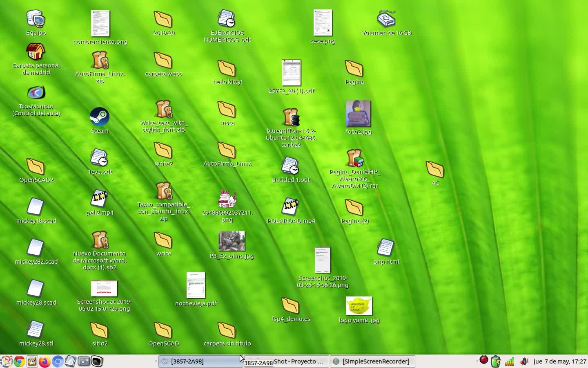The width and height of the screenshot is (588, 368).
Task: Select Screenshot at 2019-06-02 15:01:29.png
Action: click(104, 289)
